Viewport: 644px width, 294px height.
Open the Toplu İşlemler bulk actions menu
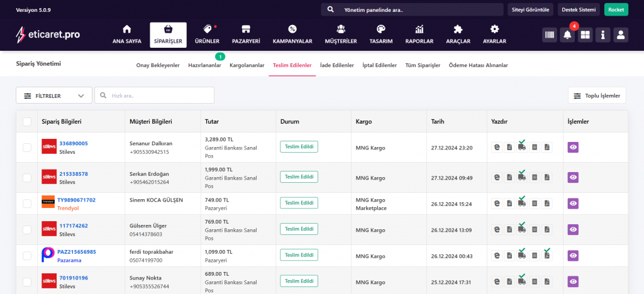click(x=597, y=95)
